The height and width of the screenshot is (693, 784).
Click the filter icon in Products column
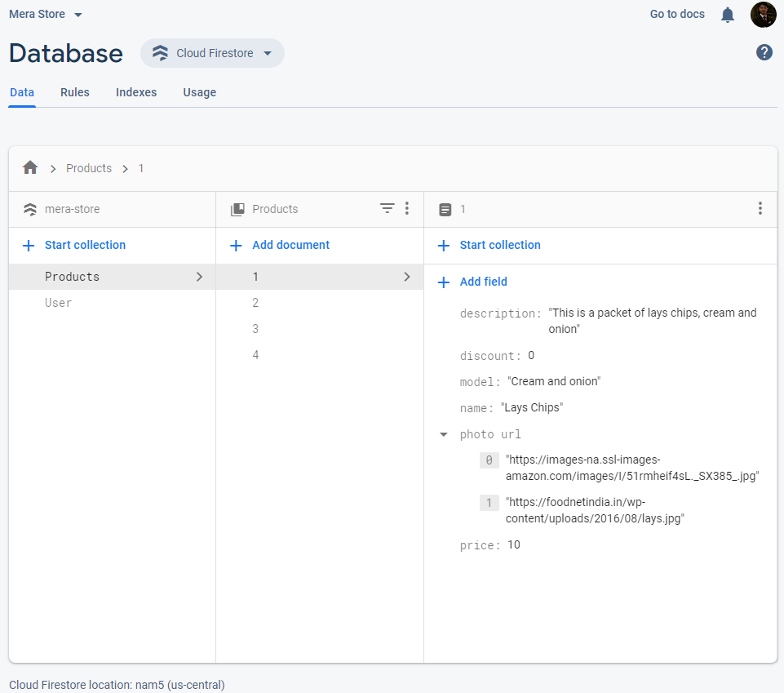tap(387, 208)
